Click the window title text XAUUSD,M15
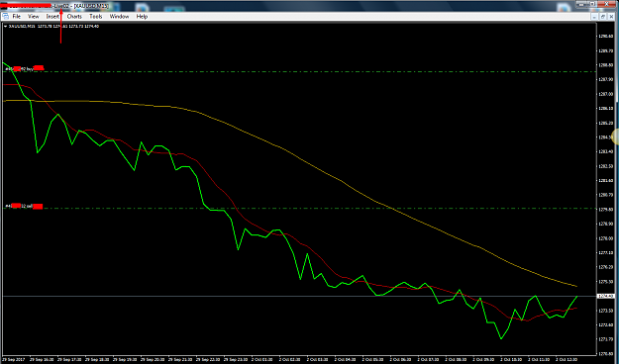The width and height of the screenshot is (619, 364). click(91, 6)
